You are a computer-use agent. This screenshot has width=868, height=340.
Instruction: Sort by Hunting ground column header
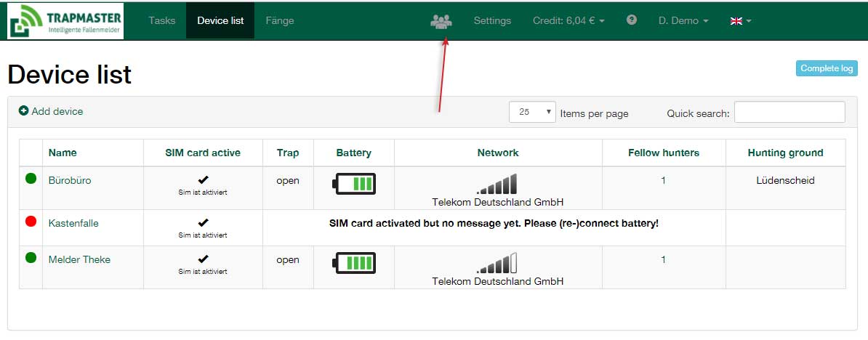click(786, 153)
